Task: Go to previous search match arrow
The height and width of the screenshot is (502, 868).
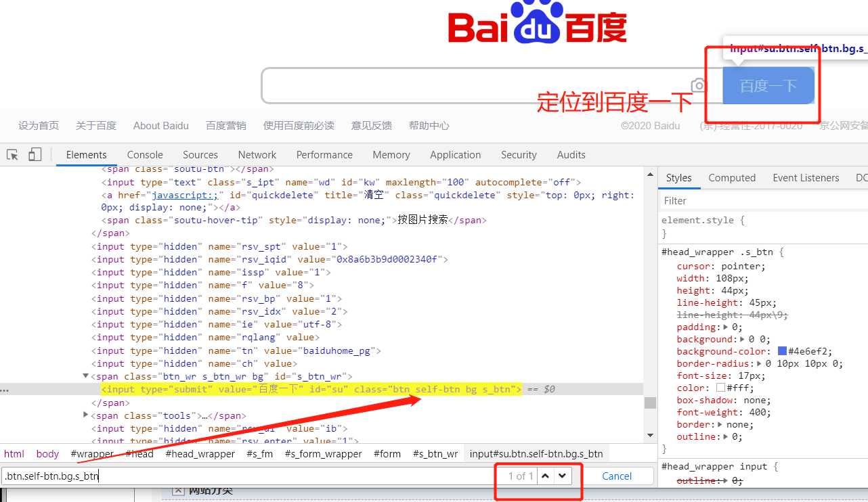Action: (546, 476)
